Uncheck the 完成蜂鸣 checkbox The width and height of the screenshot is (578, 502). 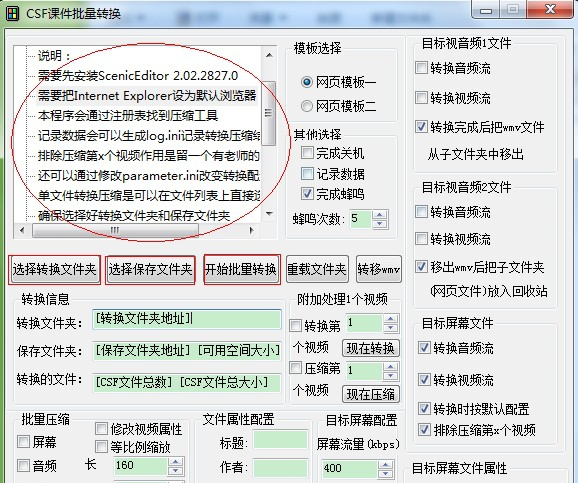pos(307,194)
